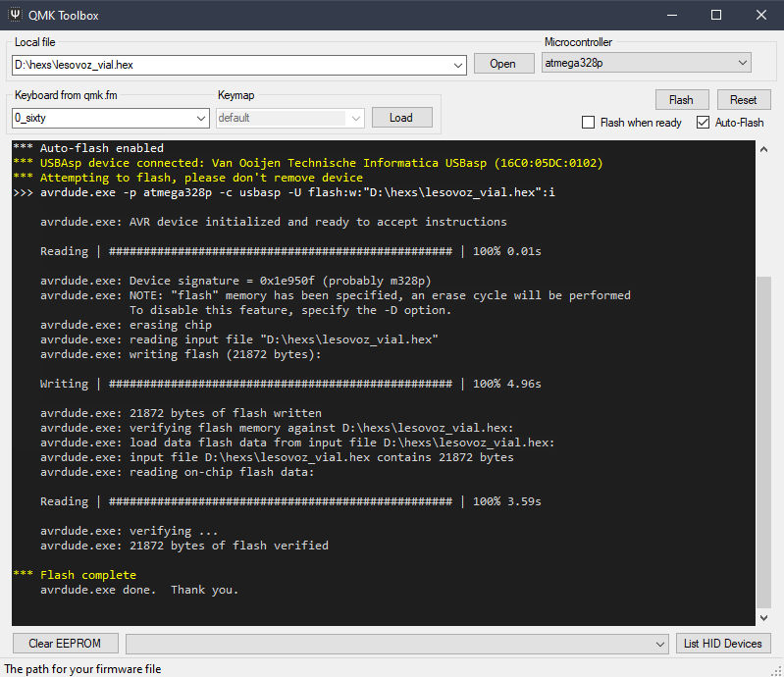Close the QMK Toolbox window
This screenshot has width=784, height=677.
(761, 15)
